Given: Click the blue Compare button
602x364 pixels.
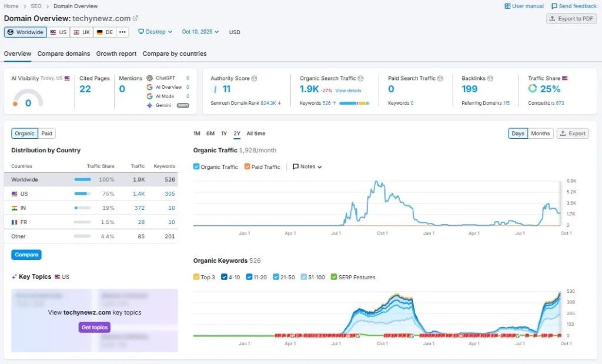Looking at the screenshot, I should pos(26,255).
